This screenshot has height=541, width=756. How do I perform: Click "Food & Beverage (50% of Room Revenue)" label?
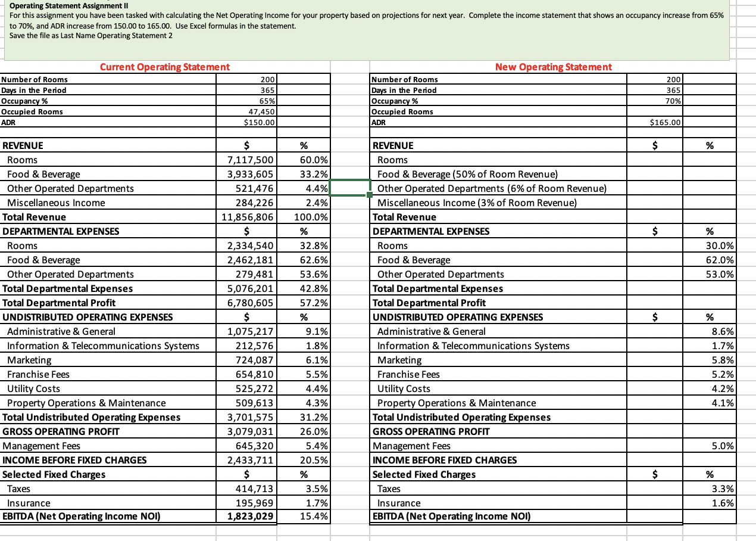[468, 174]
